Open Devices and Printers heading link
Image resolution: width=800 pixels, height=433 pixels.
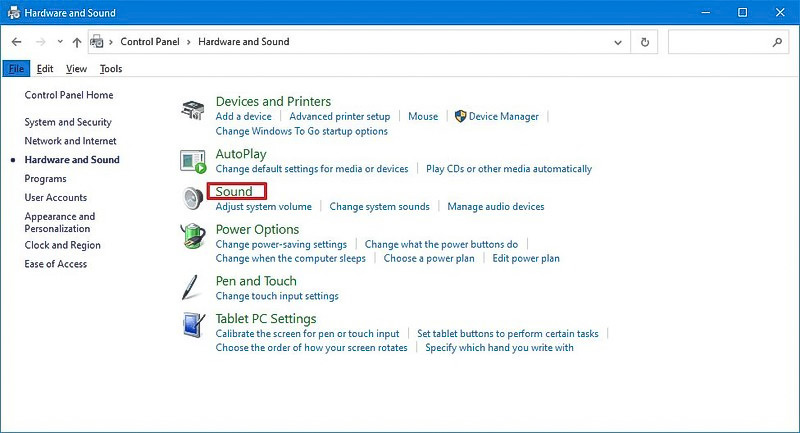273,101
